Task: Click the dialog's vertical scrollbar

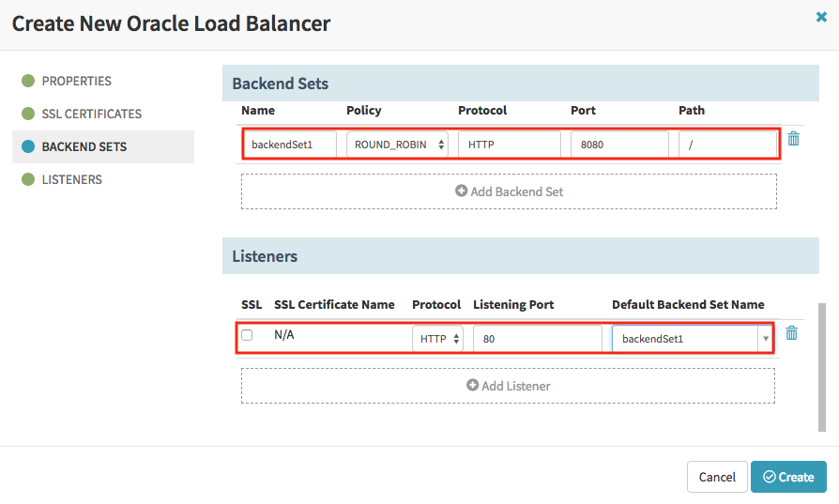Action: 822,367
